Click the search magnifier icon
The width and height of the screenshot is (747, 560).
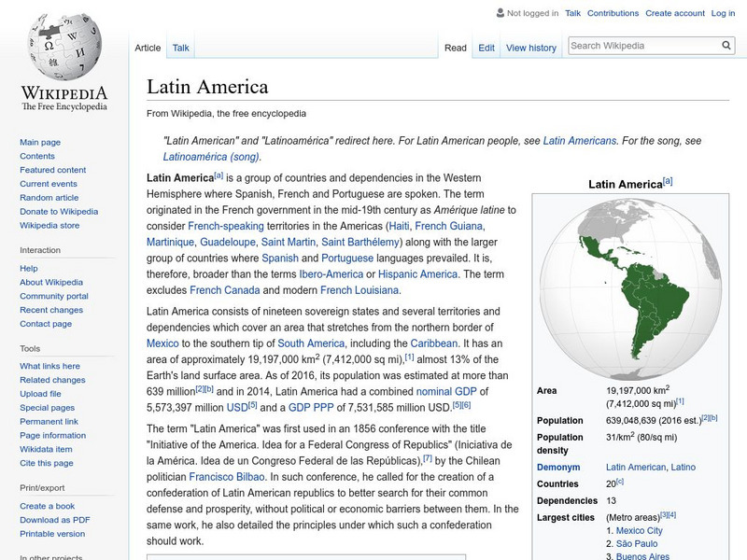tap(726, 46)
